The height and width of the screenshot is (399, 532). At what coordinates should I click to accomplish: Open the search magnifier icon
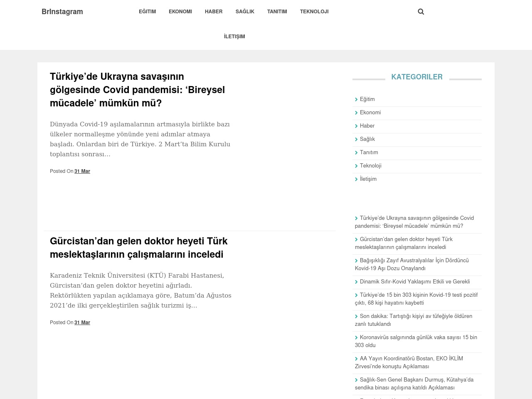pyautogui.click(x=421, y=12)
